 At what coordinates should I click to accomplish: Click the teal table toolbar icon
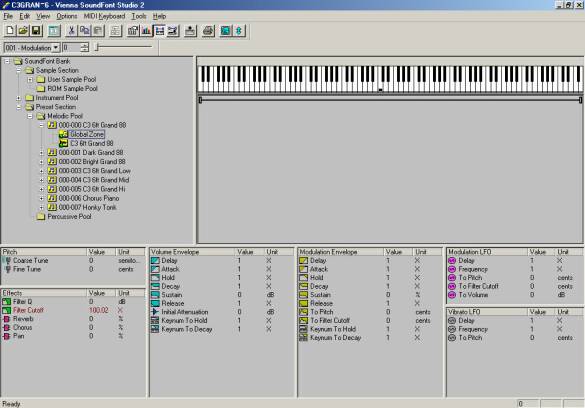pyautogui.click(x=54, y=31)
